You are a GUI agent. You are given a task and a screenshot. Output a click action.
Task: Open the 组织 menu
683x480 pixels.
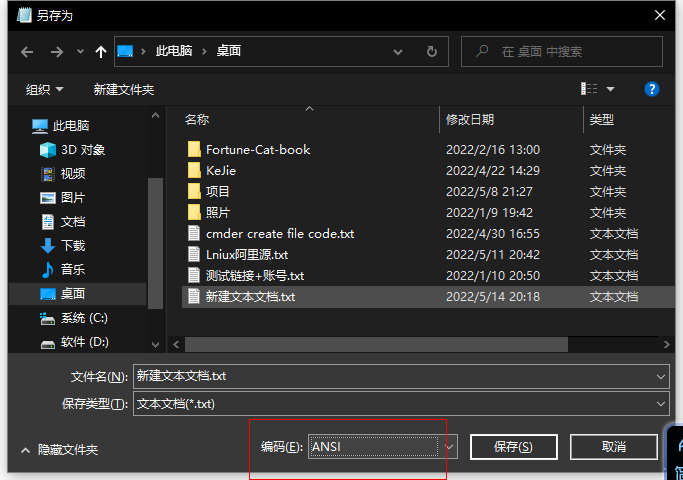tap(44, 90)
